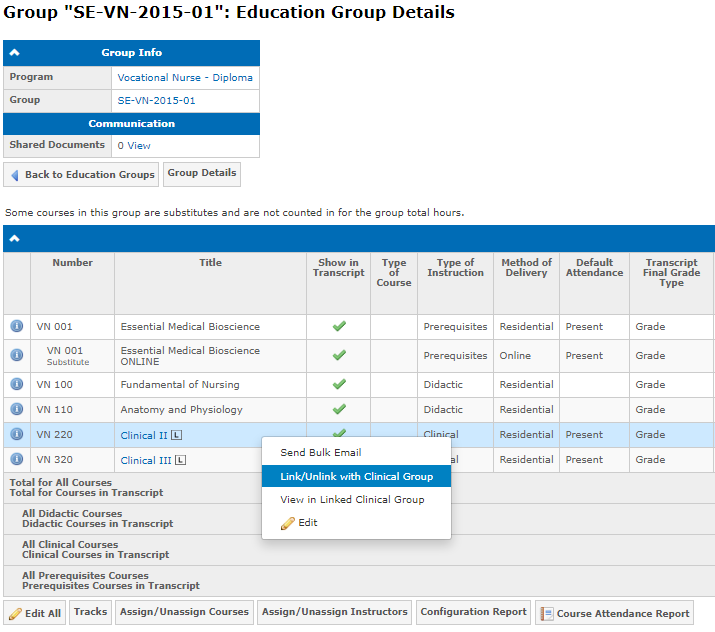The image size is (715, 632).
Task: Click the Total for All Courses label
Action: (x=61, y=482)
